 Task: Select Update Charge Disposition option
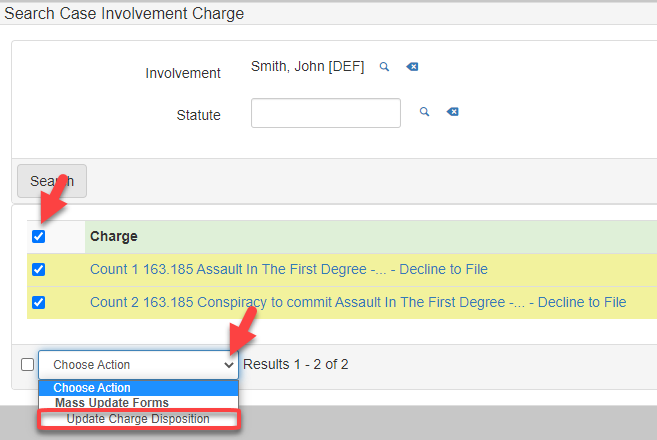[x=138, y=419]
